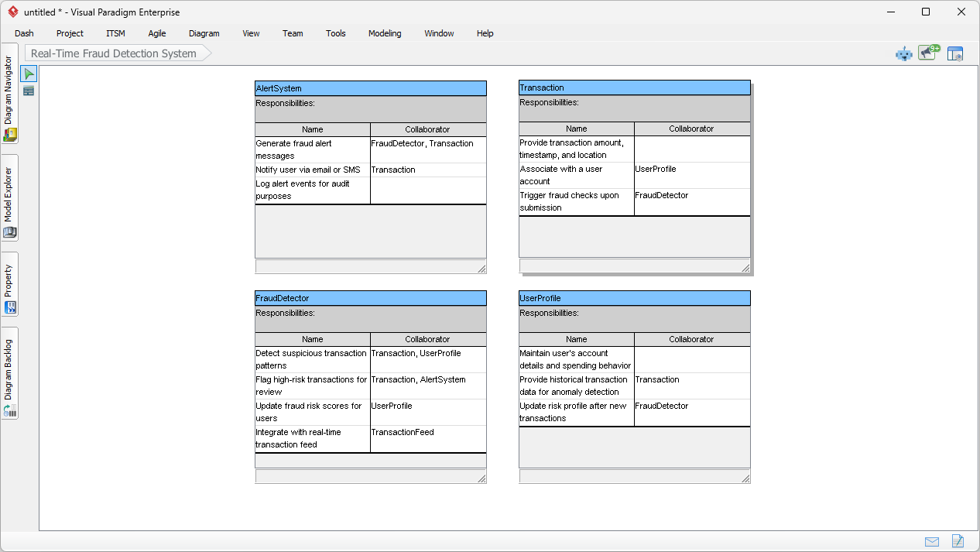Click the list icon below the green play icon
Screen dimensions: 980x552
(29, 91)
